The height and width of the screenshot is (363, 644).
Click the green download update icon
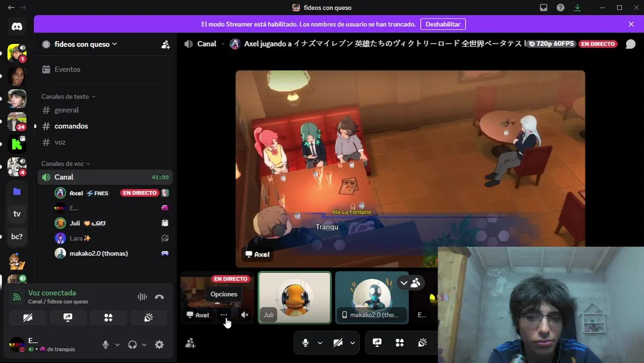point(577,8)
